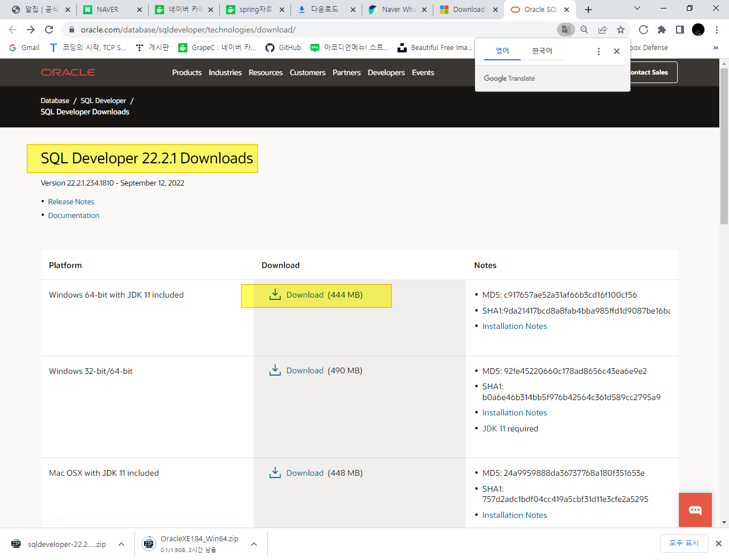729x560 pixels.
Task: Open the Gmail bookmark
Action: tap(24, 48)
